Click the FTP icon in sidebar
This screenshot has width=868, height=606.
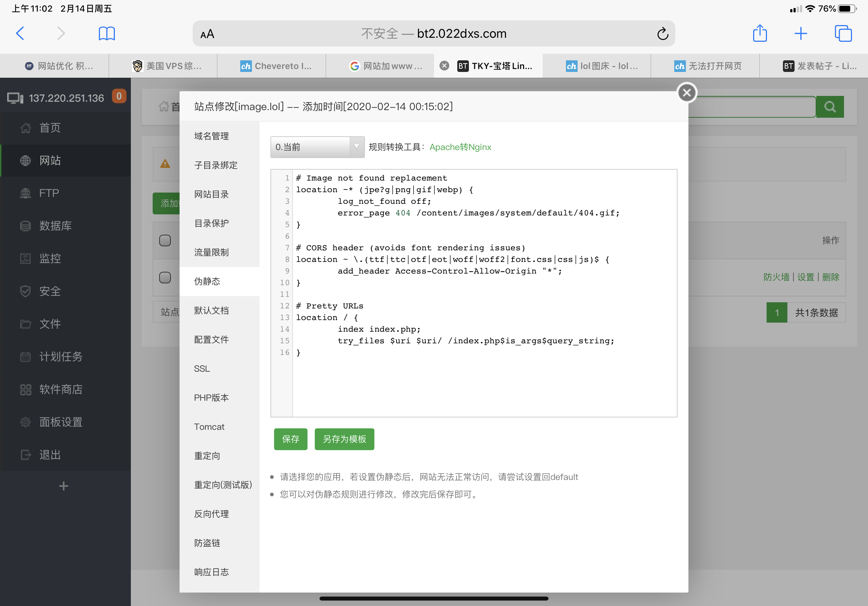25,193
